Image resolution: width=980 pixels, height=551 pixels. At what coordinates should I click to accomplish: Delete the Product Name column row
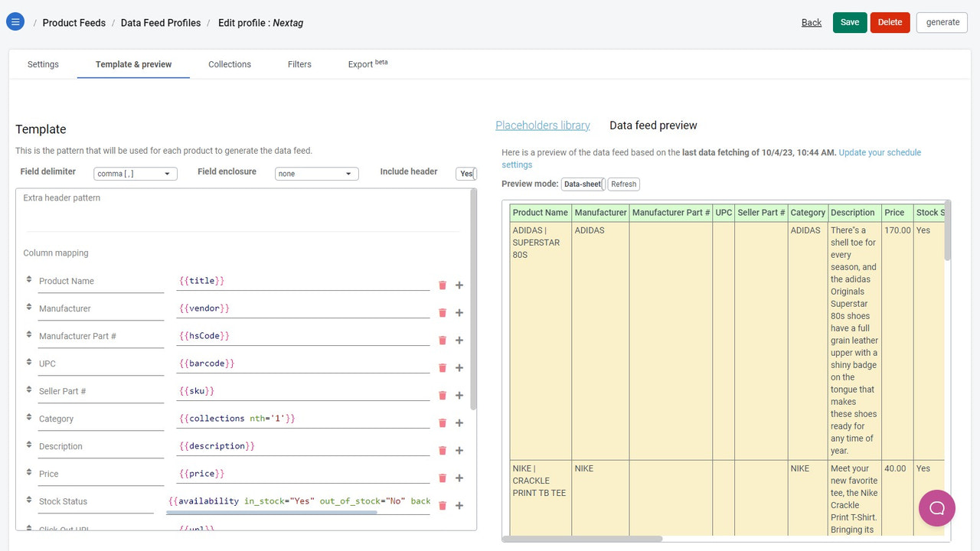coord(443,285)
